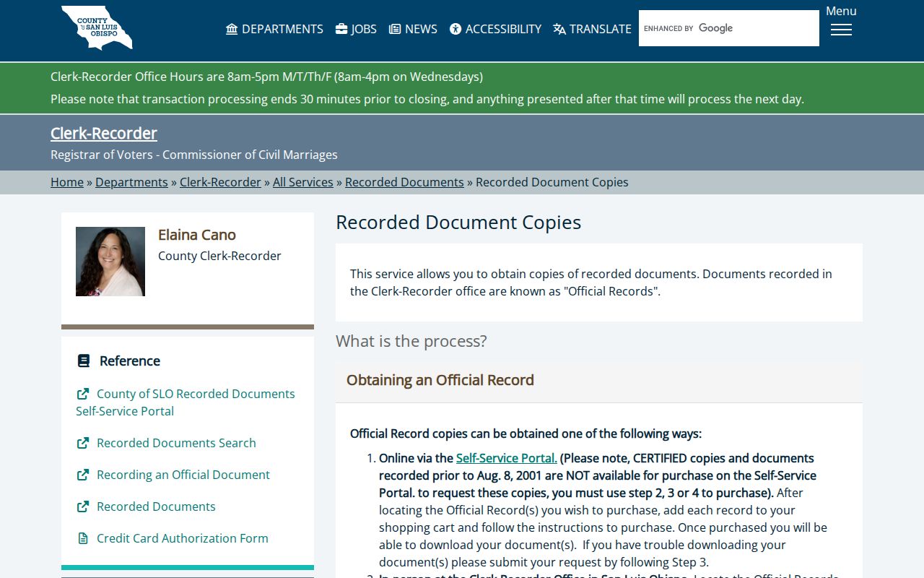Screen dimensions: 924x578
Task: Click the County of San Luis Obispo logo
Action: pos(97,27)
